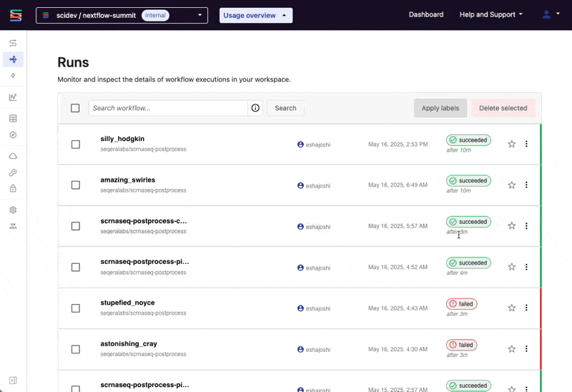Open the Help and Support menu
572x392 pixels.
[x=490, y=14]
